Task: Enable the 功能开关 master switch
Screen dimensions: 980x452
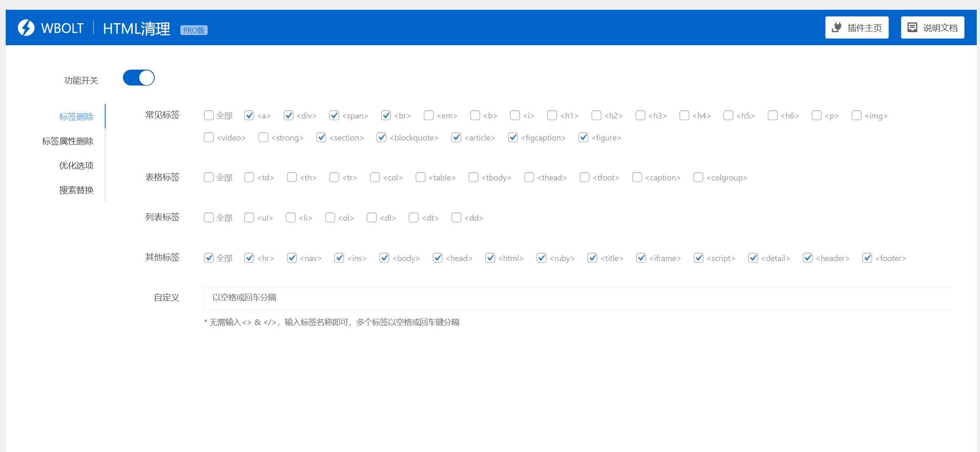Action: [138, 77]
